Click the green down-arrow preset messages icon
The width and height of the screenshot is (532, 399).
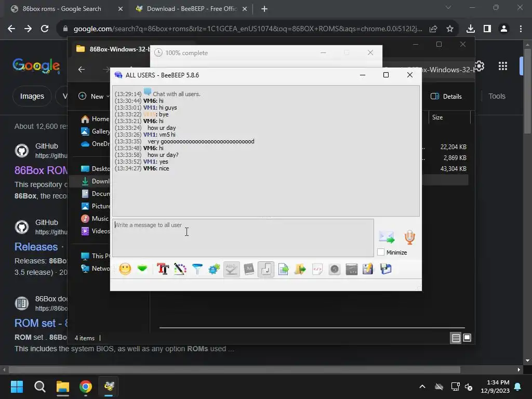(x=142, y=269)
